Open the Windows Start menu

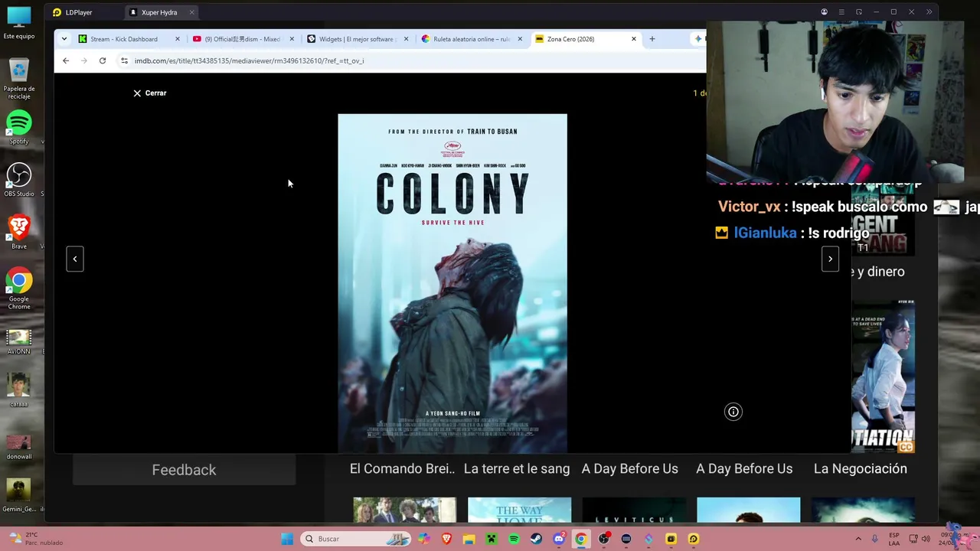click(x=287, y=539)
